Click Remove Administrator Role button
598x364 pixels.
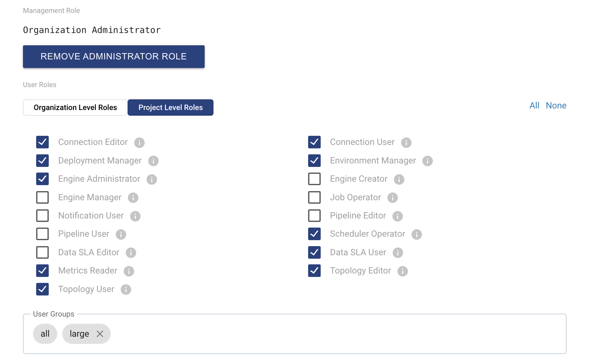pos(114,57)
